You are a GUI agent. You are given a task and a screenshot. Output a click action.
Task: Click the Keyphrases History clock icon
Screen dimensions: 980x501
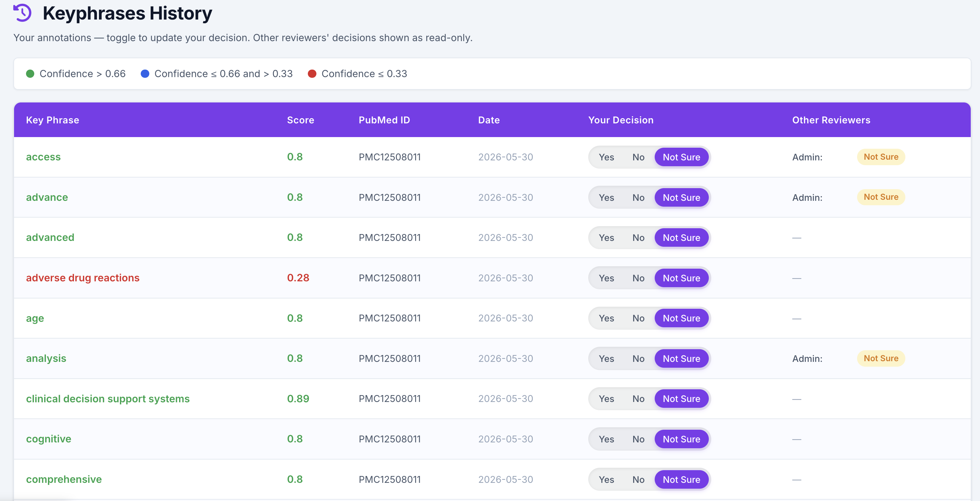tap(22, 13)
